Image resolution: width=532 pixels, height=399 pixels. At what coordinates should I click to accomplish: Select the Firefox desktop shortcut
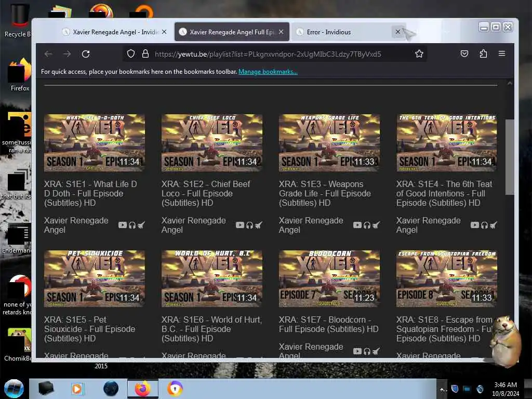(x=20, y=75)
